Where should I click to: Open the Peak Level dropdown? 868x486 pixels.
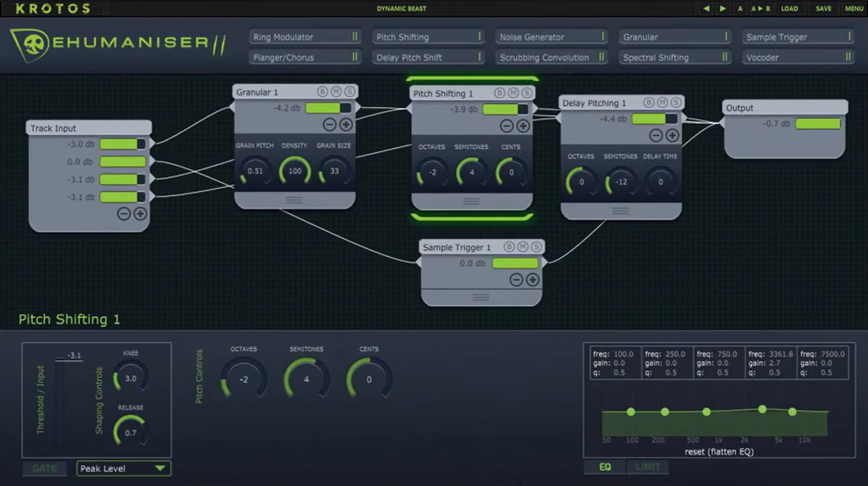point(123,468)
